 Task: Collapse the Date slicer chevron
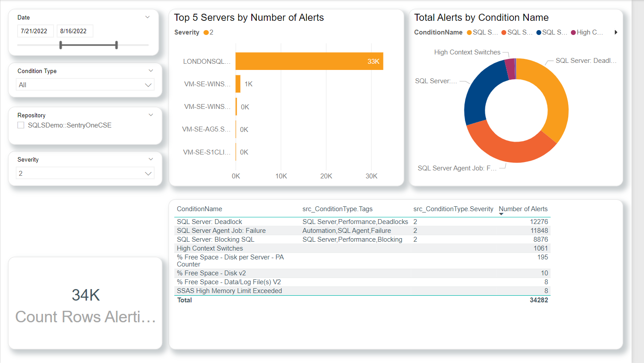coord(148,17)
